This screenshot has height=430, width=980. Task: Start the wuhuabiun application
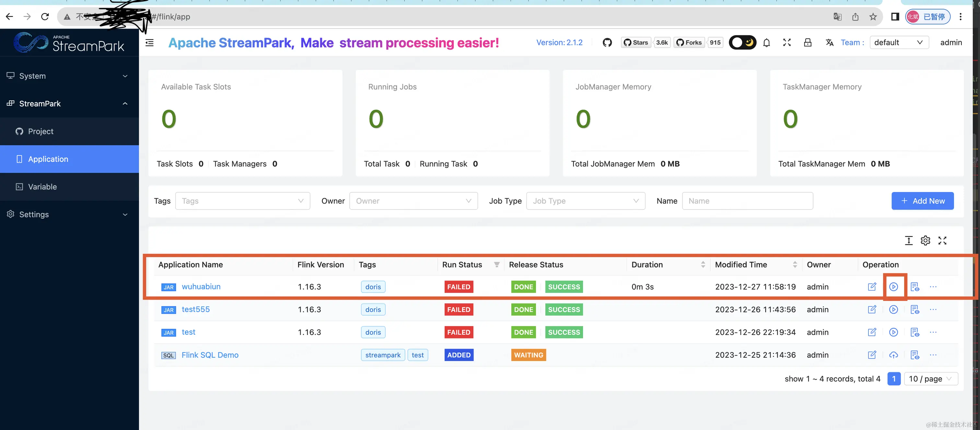(x=893, y=287)
